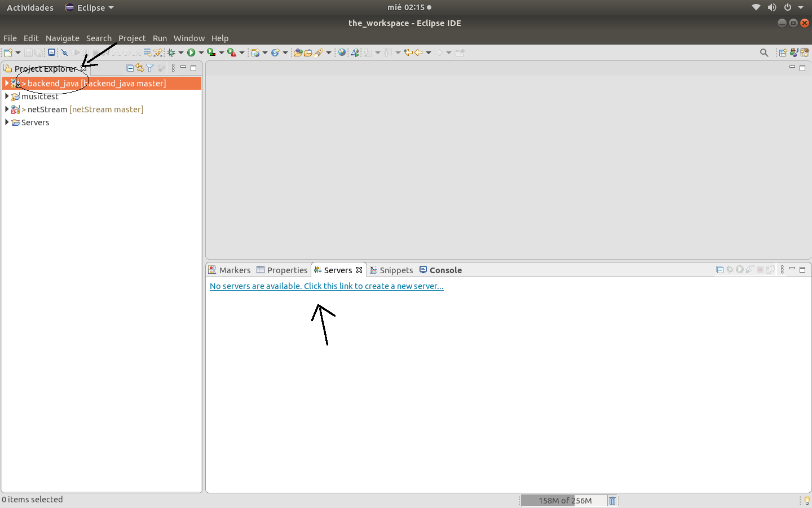Viewport: 812px width, 508px height.
Task: Select the musictest project row
Action: click(101, 97)
